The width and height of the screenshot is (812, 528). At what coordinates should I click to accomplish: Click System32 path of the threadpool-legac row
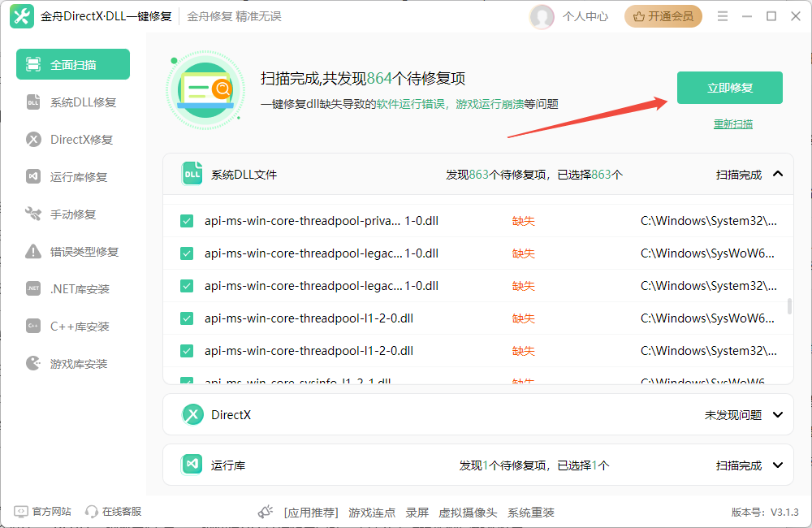tap(708, 285)
